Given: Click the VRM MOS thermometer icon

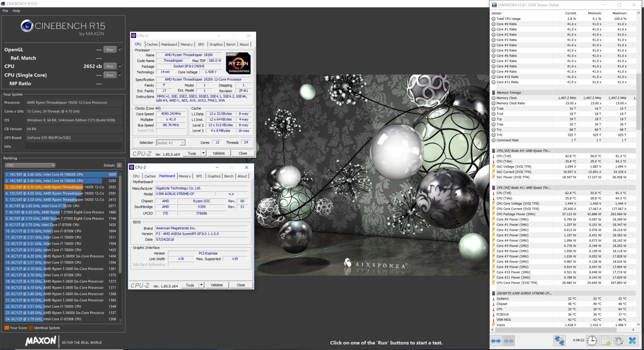Looking at the screenshot, I should [493, 320].
